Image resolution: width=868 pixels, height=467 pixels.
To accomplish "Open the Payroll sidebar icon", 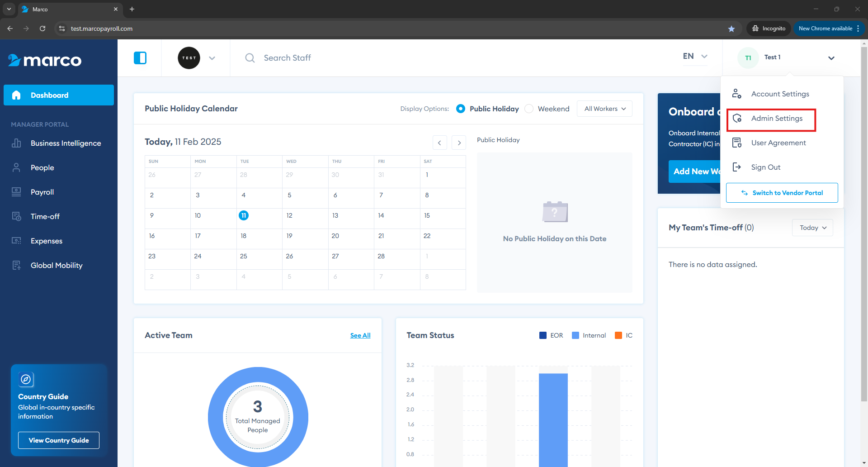I will (x=16, y=192).
